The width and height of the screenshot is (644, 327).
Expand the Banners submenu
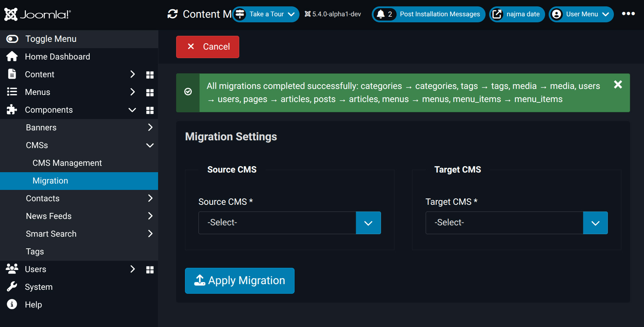tap(150, 128)
